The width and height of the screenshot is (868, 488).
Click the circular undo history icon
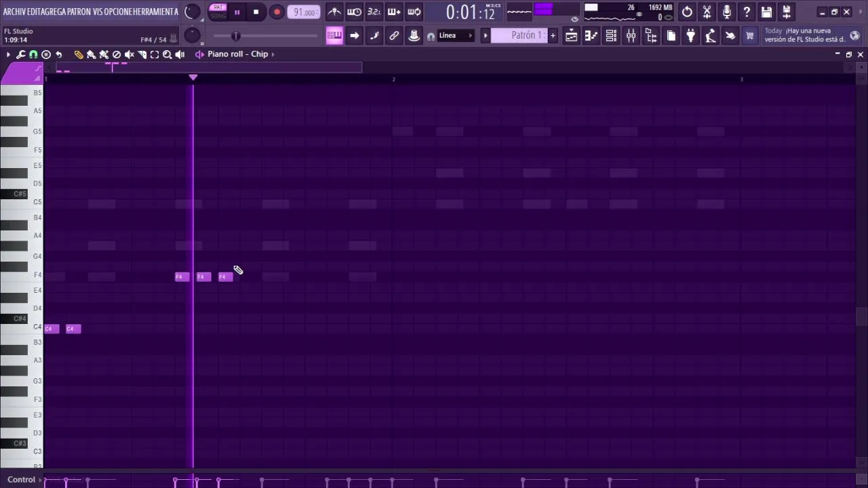pyautogui.click(x=687, y=12)
